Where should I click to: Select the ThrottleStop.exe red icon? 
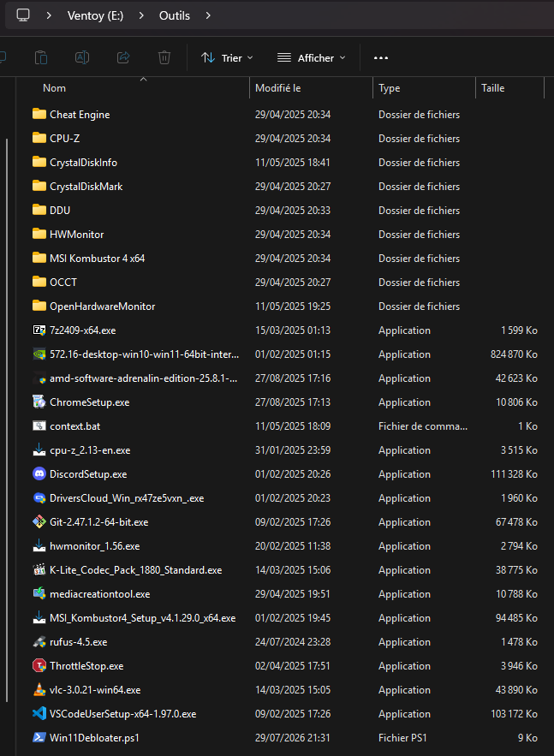pos(39,665)
